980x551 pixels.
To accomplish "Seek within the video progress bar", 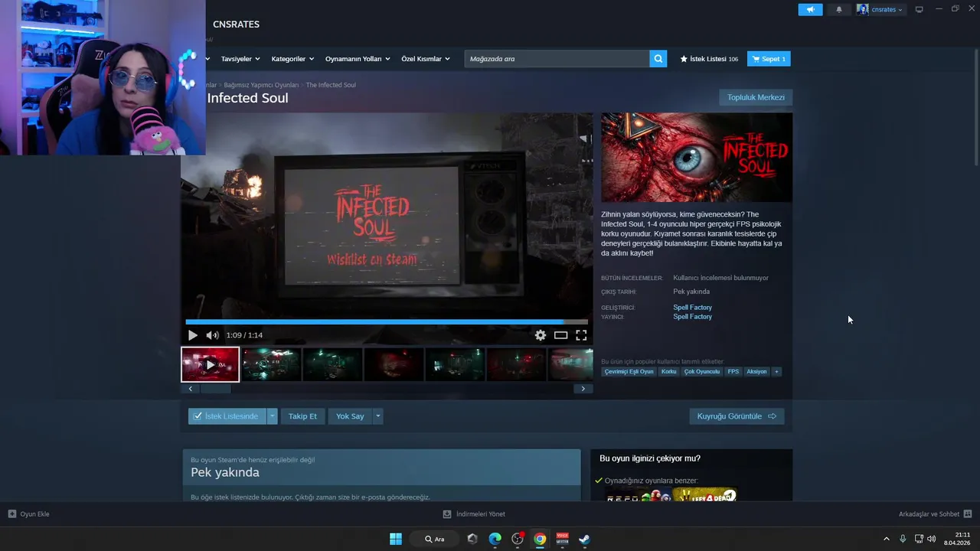I will (387, 322).
